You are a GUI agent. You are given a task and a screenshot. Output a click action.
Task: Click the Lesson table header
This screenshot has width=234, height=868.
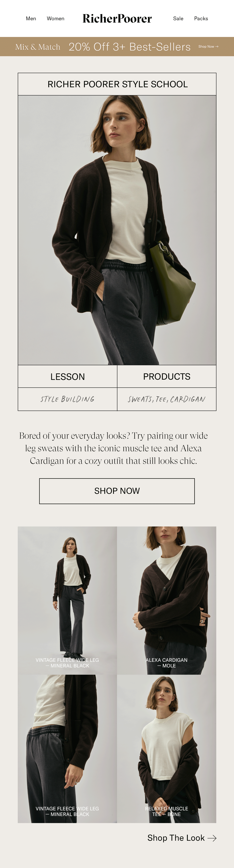67,376
